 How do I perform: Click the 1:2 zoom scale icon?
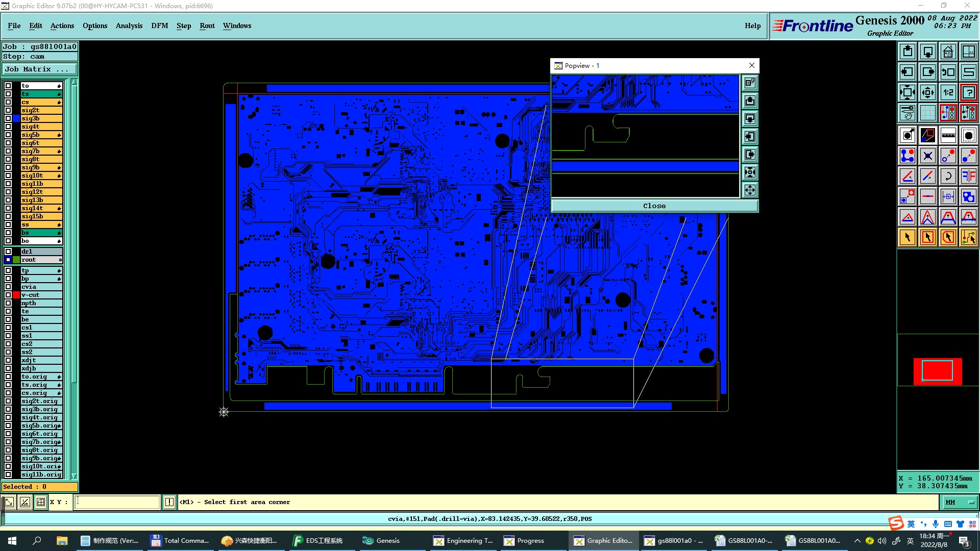pyautogui.click(x=948, y=92)
